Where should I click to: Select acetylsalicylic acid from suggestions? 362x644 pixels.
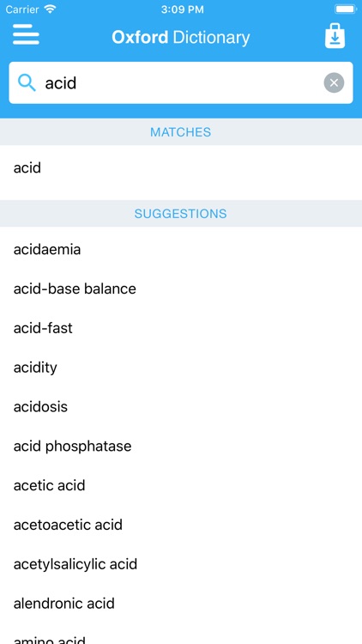tap(181, 564)
